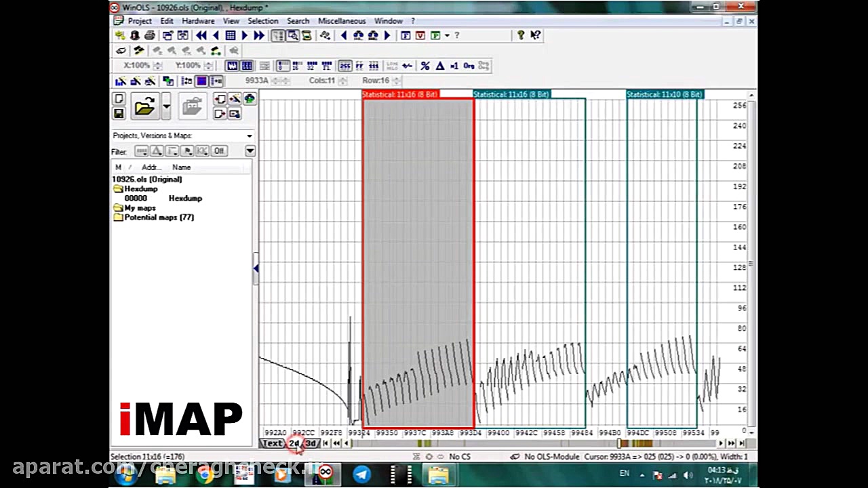Open the Edit menu

click(167, 21)
